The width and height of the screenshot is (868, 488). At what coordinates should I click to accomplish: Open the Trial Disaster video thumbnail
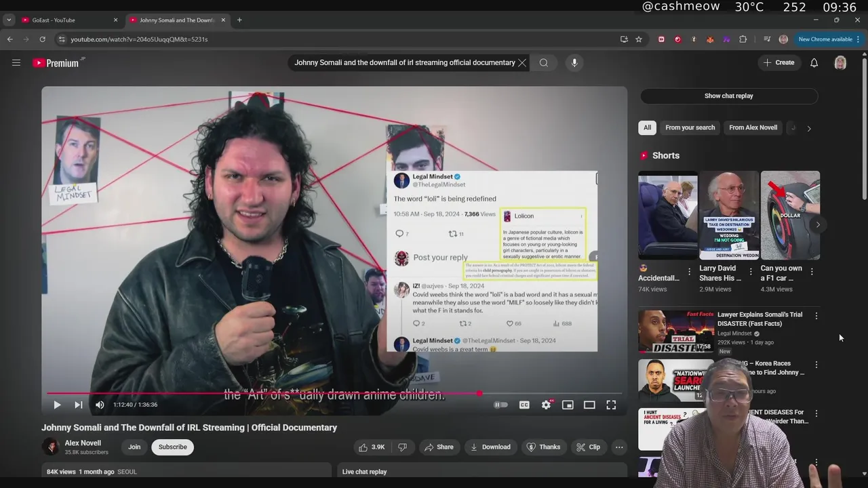click(675, 332)
